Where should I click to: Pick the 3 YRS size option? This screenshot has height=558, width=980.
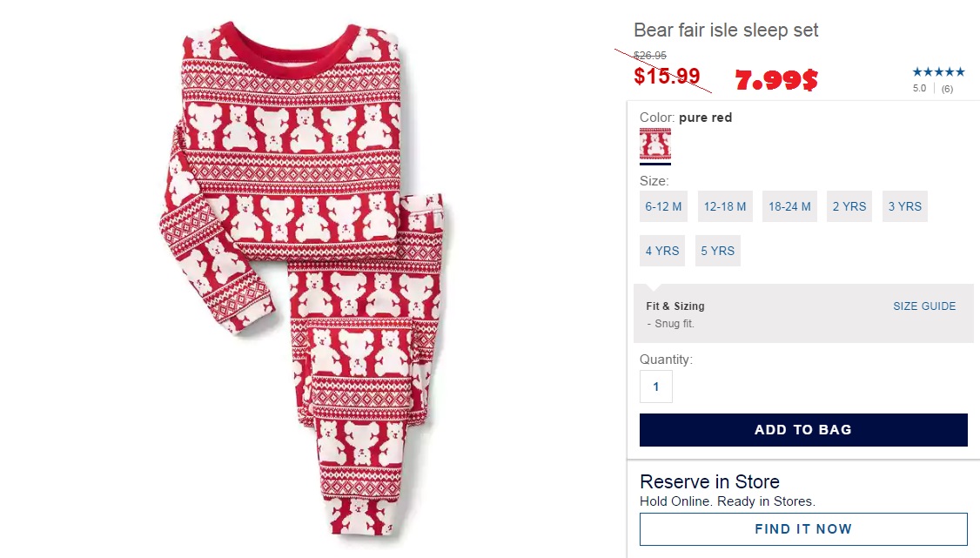click(x=905, y=206)
